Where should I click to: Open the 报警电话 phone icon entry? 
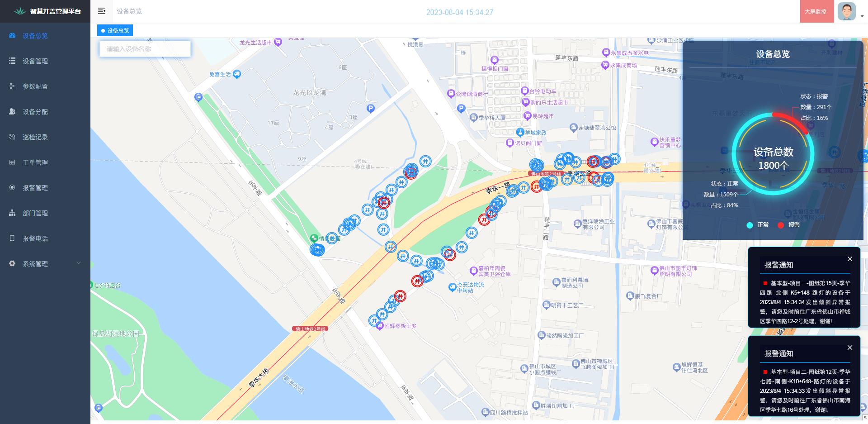click(x=12, y=238)
